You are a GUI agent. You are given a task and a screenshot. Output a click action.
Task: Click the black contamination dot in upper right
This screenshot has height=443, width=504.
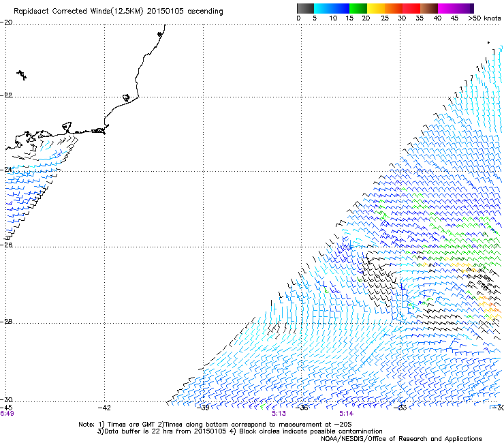(x=488, y=42)
